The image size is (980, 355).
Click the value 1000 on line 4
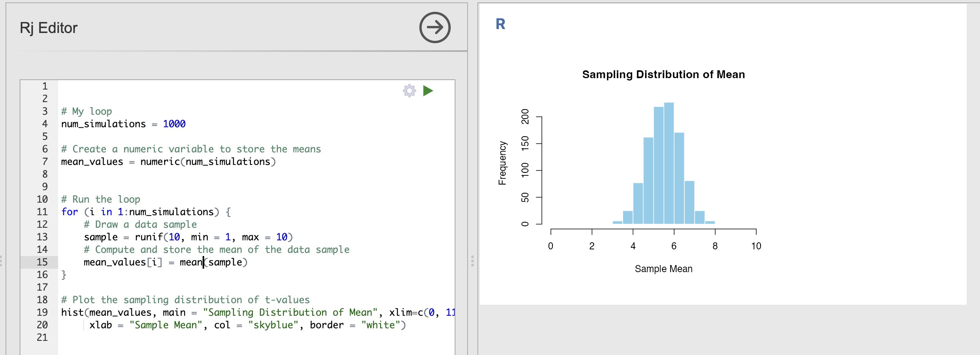(174, 124)
